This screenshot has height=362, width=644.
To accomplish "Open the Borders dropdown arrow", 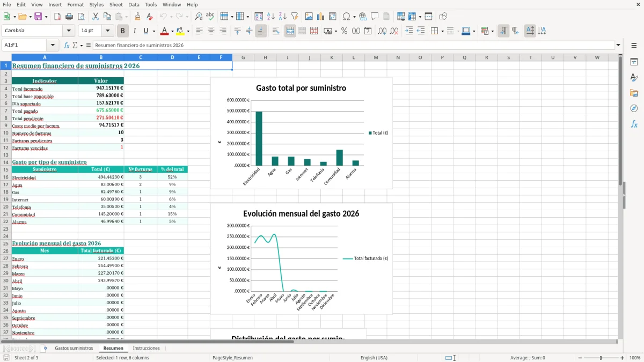I will click(442, 31).
